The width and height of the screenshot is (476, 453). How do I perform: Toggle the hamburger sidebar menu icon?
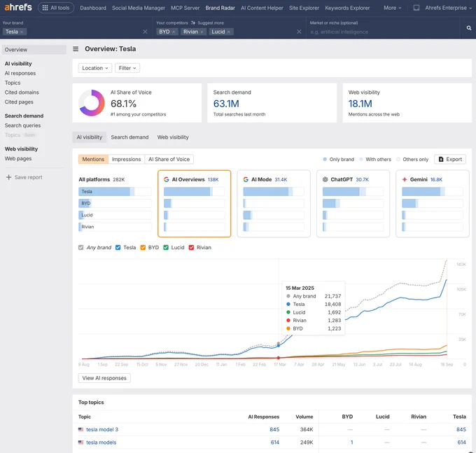tap(76, 49)
